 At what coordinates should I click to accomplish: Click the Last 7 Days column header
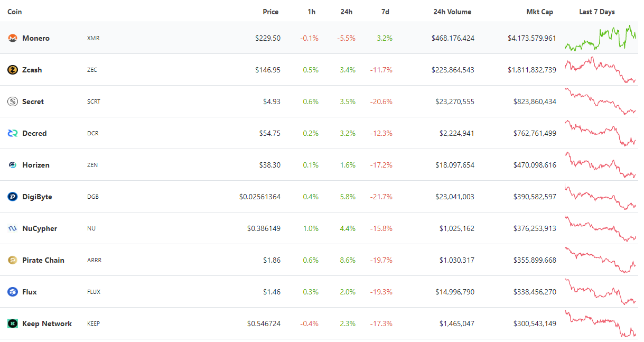[597, 12]
